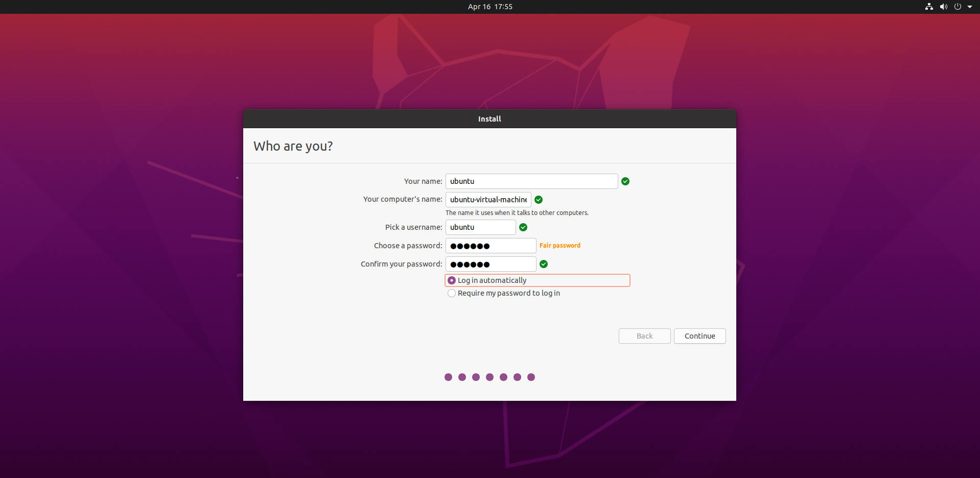Open the clock showing Apr 16 17:55
Screen dimensions: 980x478
pos(490,7)
